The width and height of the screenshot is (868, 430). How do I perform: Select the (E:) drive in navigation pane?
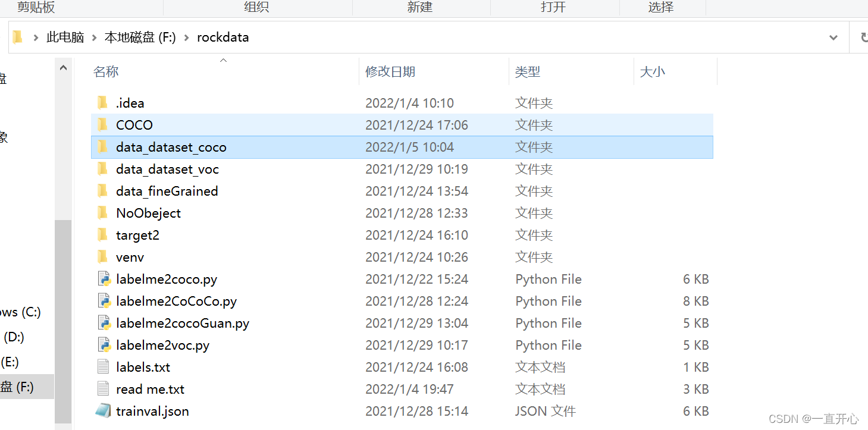(10, 362)
